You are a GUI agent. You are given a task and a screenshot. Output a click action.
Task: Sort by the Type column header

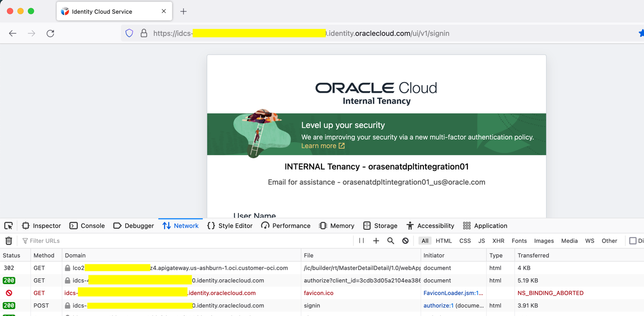[x=500, y=255]
